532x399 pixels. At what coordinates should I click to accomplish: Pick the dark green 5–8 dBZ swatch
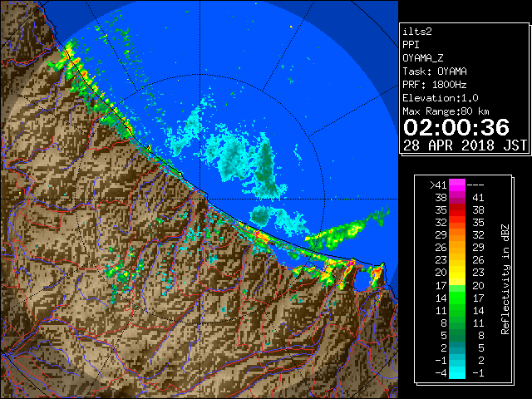[x=457, y=335]
